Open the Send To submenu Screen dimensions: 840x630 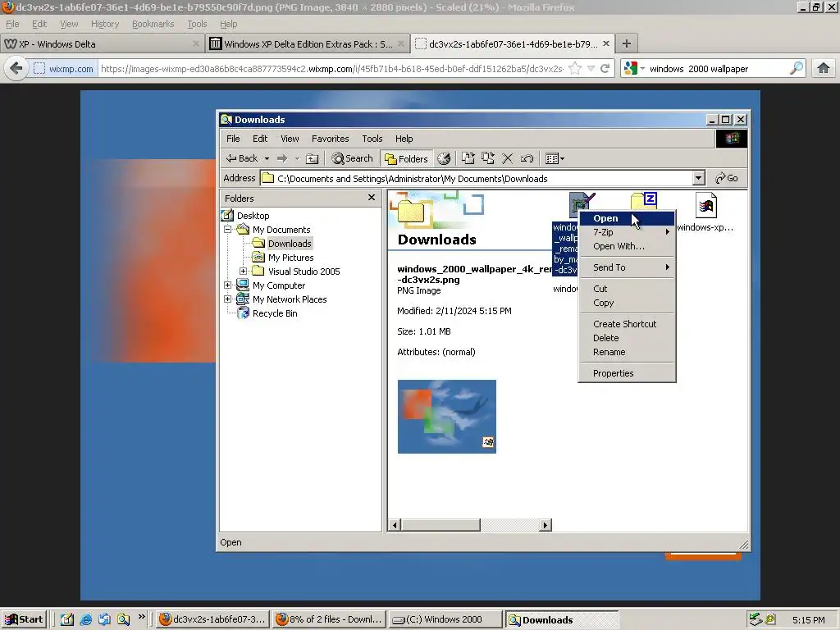(x=627, y=267)
